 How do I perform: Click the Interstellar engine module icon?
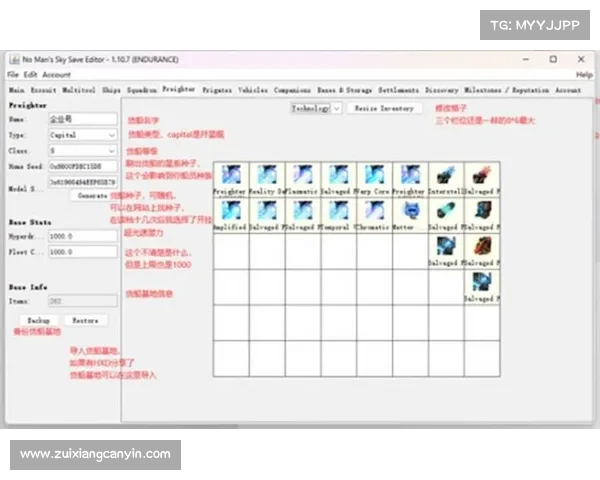(x=446, y=175)
